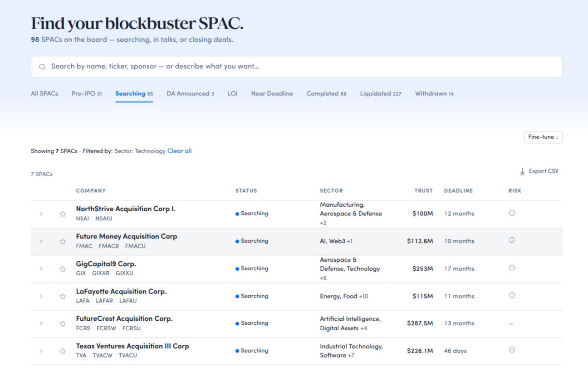Image resolution: width=588 pixels, height=368 pixels.
Task: Open risk info icon for Future Money
Action: pyautogui.click(x=512, y=240)
